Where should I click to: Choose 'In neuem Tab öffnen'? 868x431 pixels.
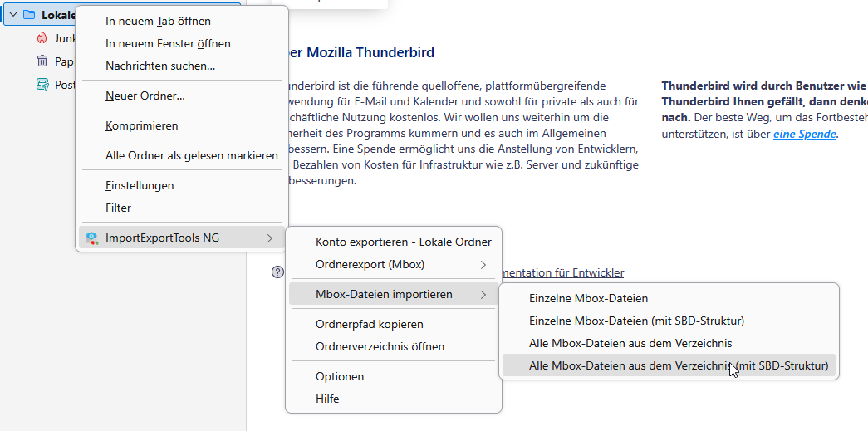click(158, 21)
